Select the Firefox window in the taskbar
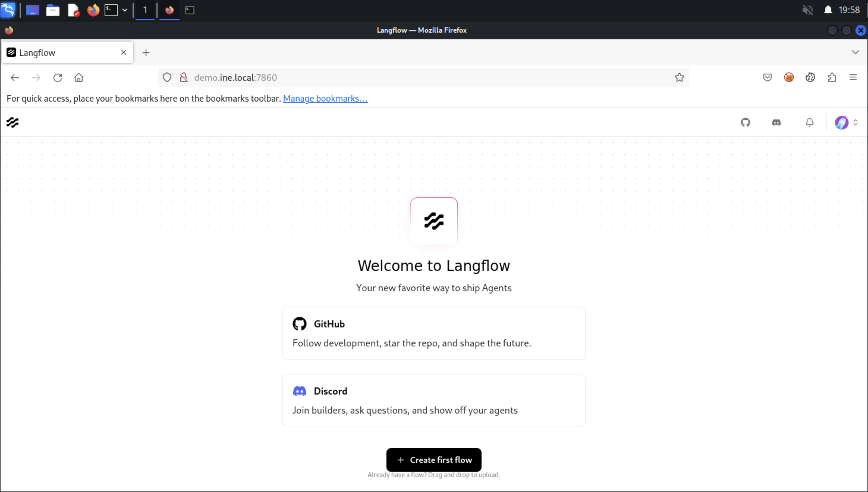Viewport: 868px width, 492px height. pyautogui.click(x=169, y=10)
